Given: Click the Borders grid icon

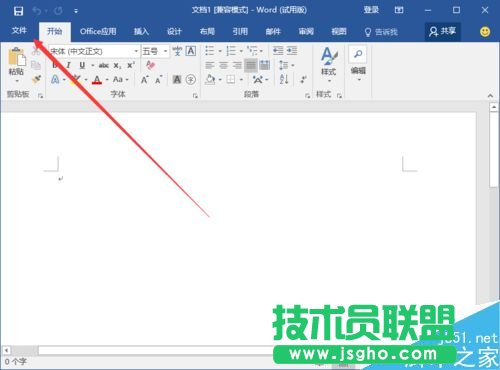Looking at the screenshot, I should pos(231,79).
